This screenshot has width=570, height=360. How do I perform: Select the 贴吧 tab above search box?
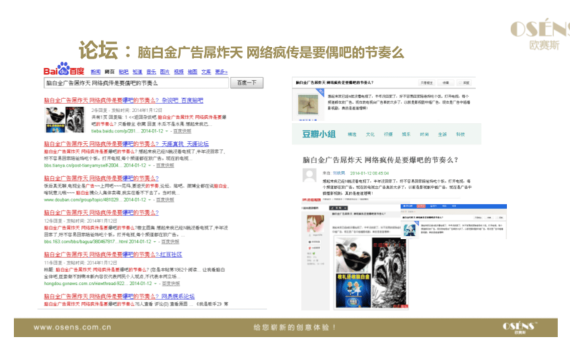pyautogui.click(x=124, y=72)
